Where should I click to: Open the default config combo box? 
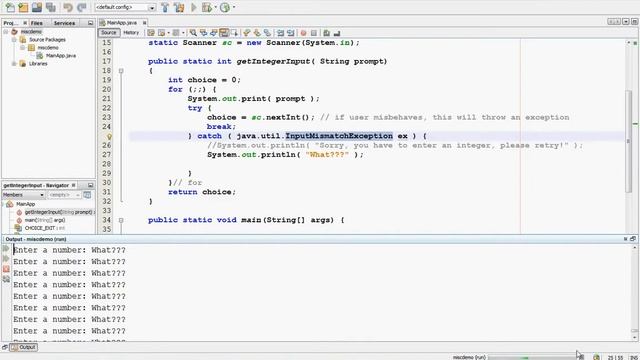[125, 7]
